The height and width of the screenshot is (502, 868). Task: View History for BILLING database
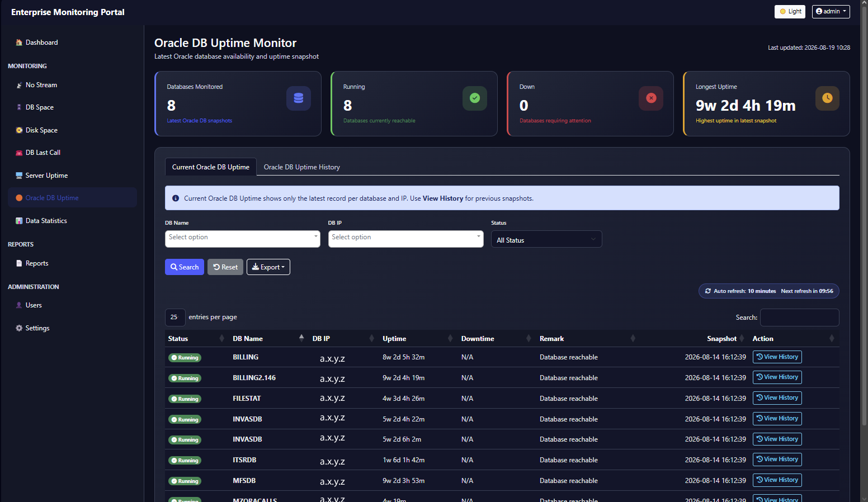(x=777, y=357)
